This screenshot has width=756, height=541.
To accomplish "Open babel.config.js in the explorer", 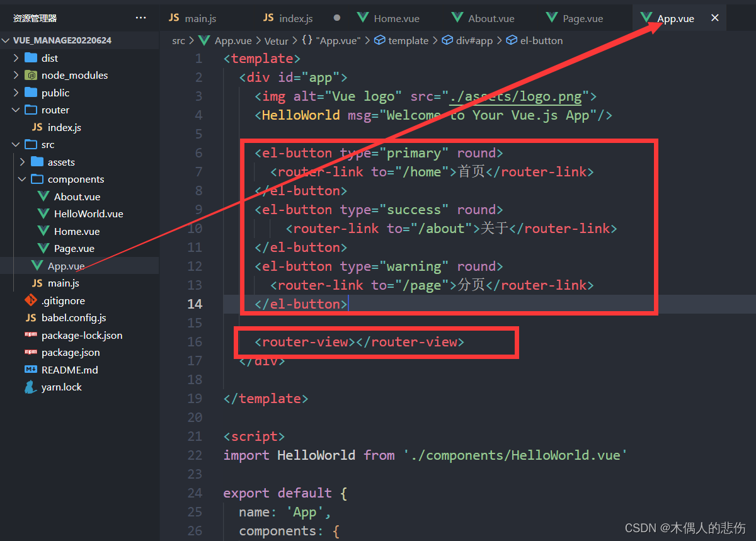I will pyautogui.click(x=74, y=317).
